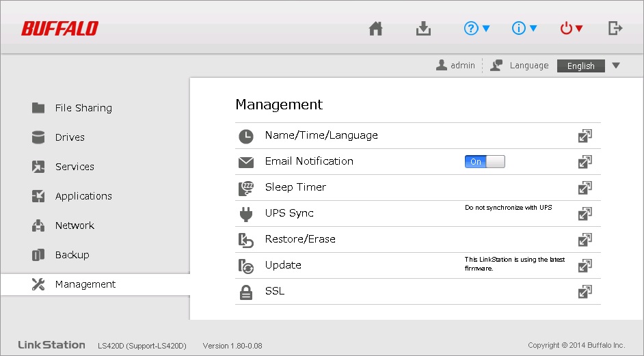
Task: Click the UPS Sync plug icon
Action: pos(246,214)
